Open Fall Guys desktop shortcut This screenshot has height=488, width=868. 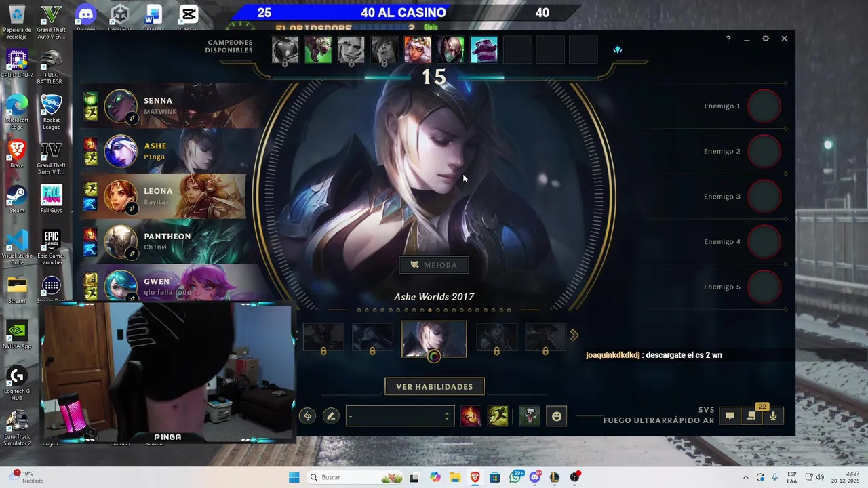[52, 200]
